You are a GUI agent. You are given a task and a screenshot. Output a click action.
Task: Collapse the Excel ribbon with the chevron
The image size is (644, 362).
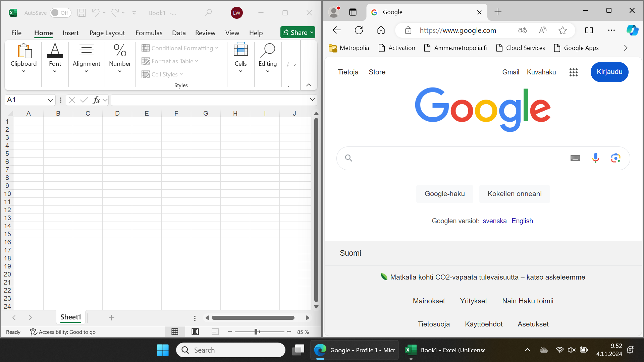[x=309, y=85]
